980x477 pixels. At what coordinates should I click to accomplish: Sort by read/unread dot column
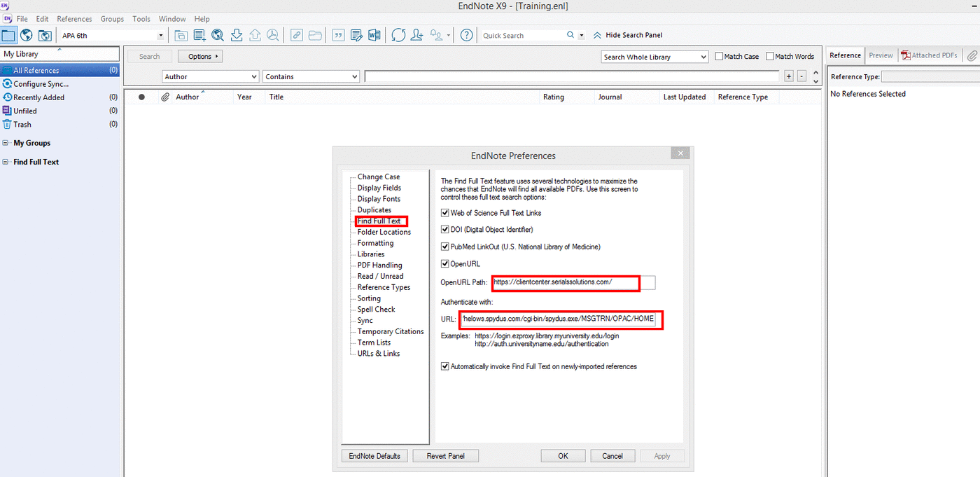coord(141,97)
